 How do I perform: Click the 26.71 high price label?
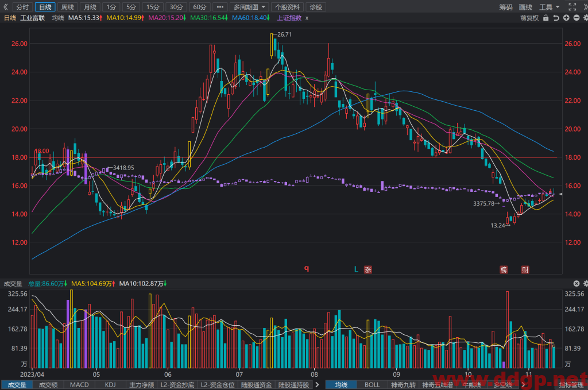(x=284, y=34)
